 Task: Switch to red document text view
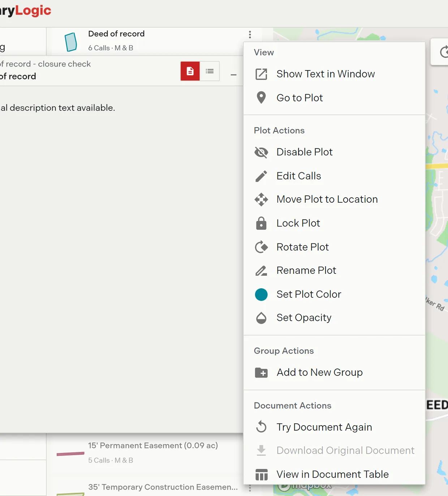click(190, 71)
